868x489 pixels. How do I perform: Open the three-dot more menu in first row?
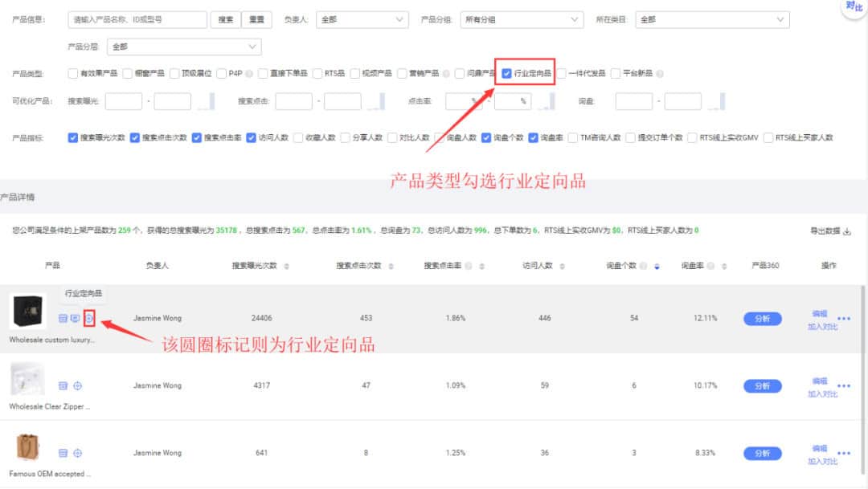pyautogui.click(x=844, y=318)
